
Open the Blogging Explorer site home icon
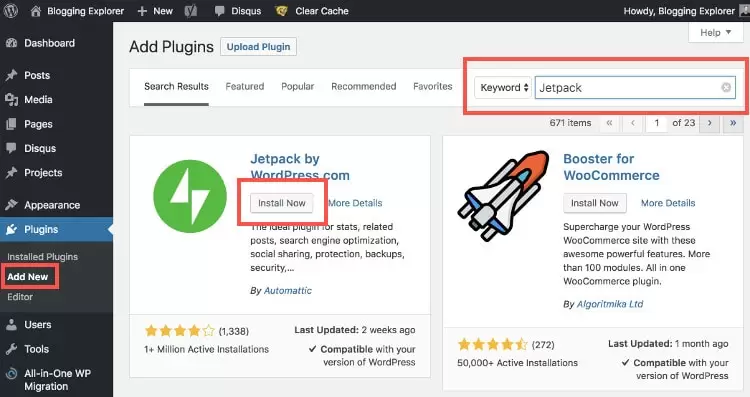[x=36, y=11]
